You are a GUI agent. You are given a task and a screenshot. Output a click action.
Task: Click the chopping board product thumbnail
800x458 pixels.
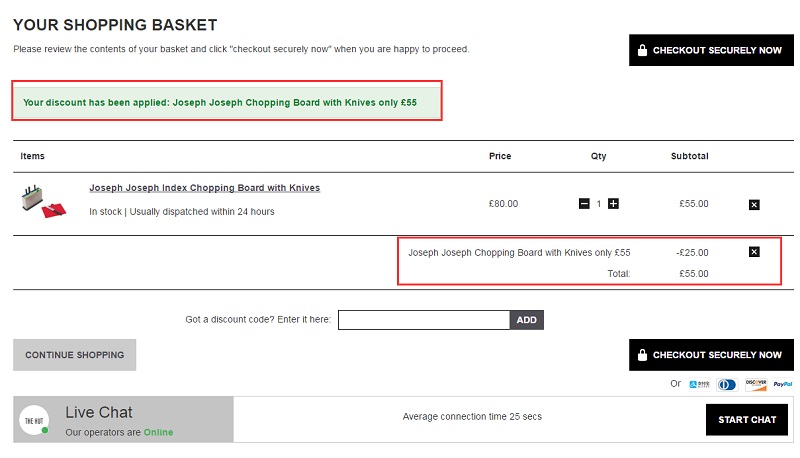coord(43,201)
